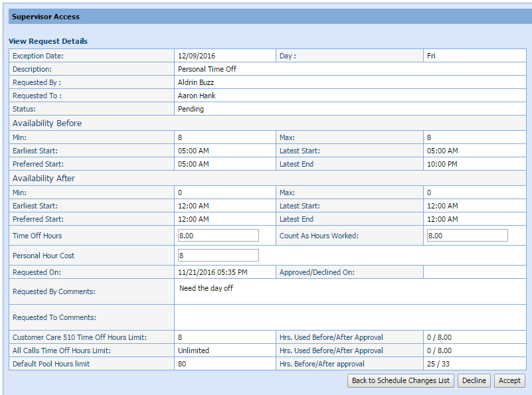Click the Availability Before section header
This screenshot has height=395, width=532.
click(47, 123)
